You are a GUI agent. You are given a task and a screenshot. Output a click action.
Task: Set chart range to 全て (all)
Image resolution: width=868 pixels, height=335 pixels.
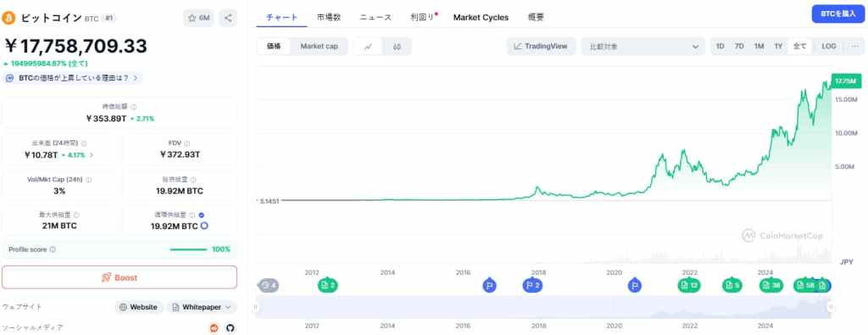click(x=800, y=47)
